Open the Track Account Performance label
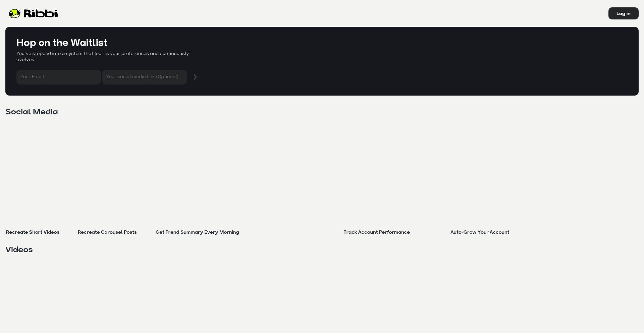The width and height of the screenshot is (644, 333). tap(376, 232)
